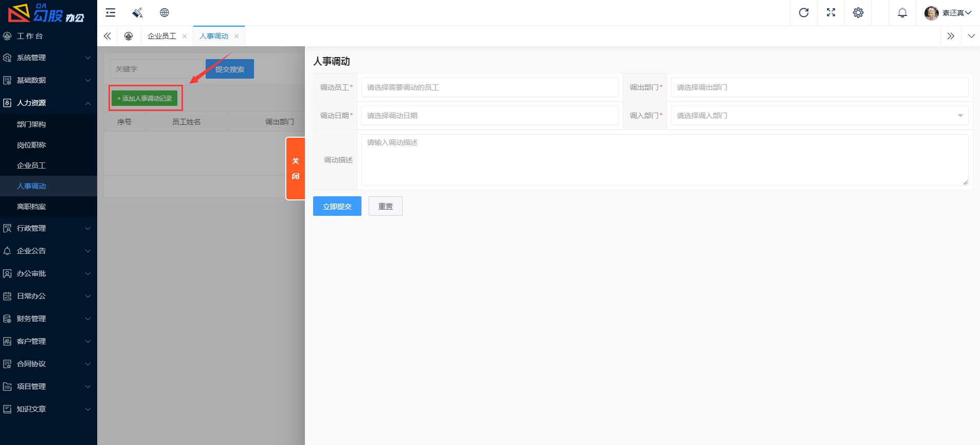Select the 人事调动 tab
The image size is (980, 445).
tap(214, 36)
